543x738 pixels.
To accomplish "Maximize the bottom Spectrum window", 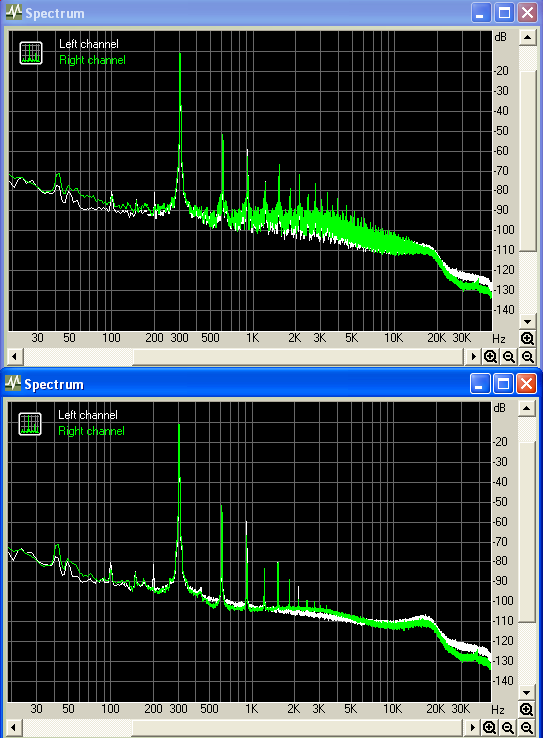I will pos(503,384).
